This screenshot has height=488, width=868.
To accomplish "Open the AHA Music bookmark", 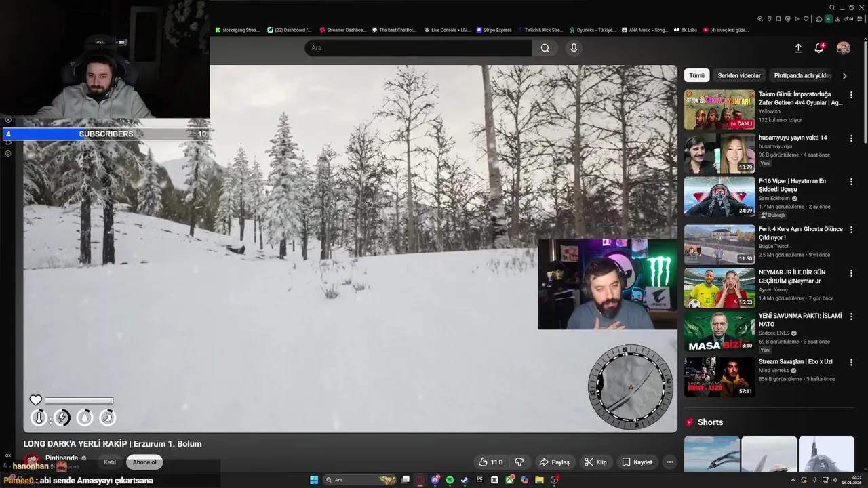I will click(645, 30).
